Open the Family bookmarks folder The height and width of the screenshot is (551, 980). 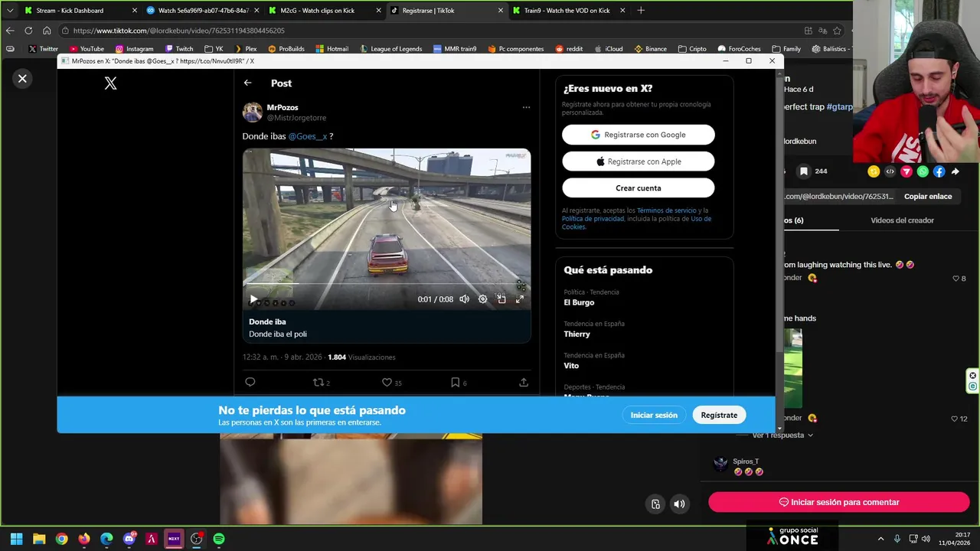[786, 49]
